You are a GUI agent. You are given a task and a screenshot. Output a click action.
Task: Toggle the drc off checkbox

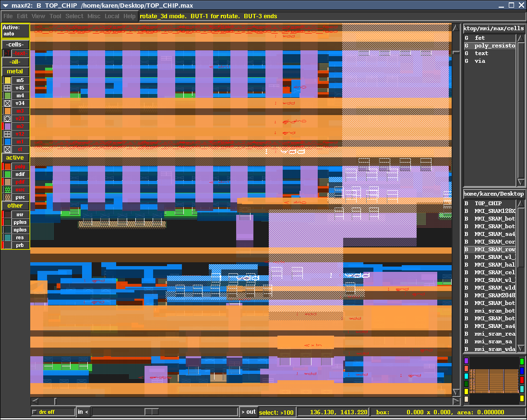[x=35, y=412]
